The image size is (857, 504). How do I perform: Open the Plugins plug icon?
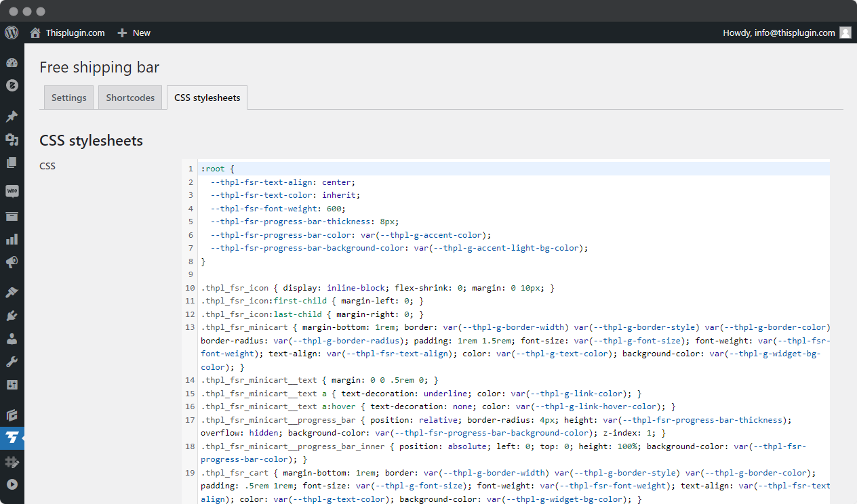coord(12,316)
